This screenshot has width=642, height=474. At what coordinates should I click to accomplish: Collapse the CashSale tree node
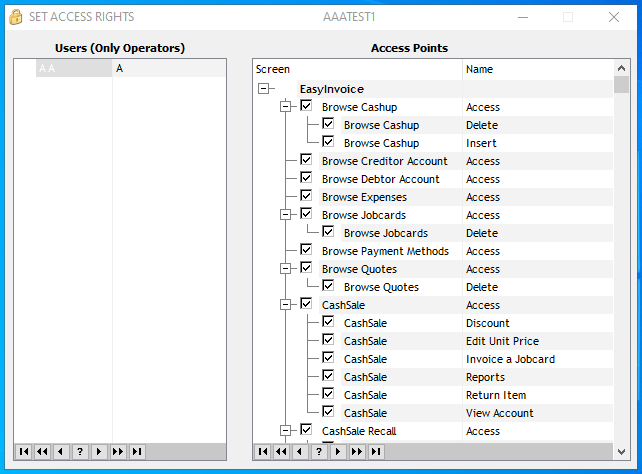[285, 305]
